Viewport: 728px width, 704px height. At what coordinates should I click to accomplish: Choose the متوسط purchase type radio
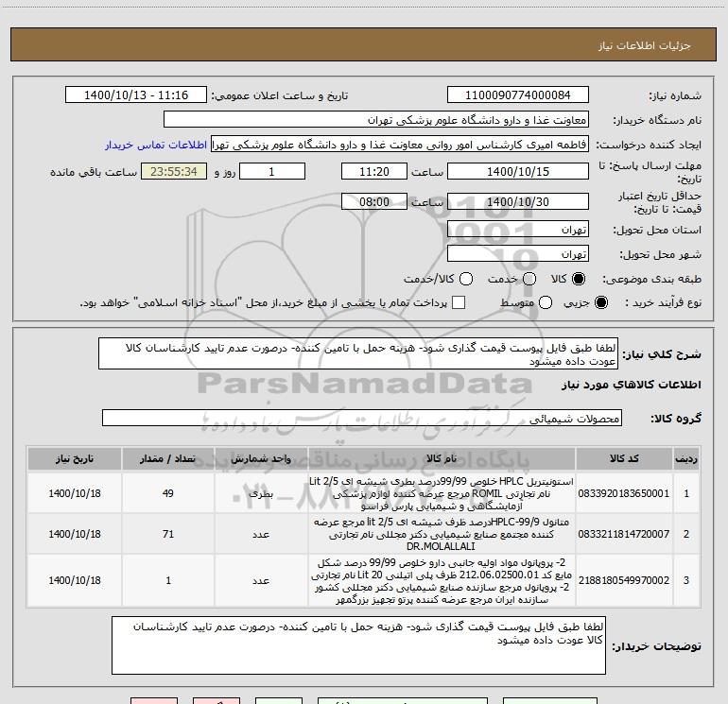[546, 302]
